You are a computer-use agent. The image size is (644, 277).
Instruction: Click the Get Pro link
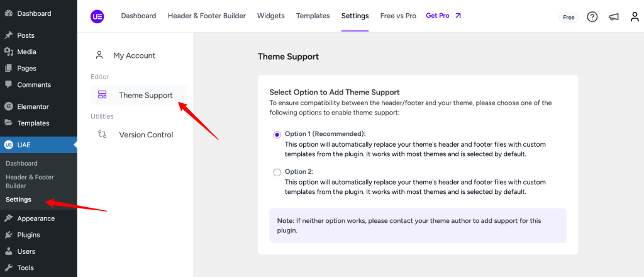tap(443, 16)
